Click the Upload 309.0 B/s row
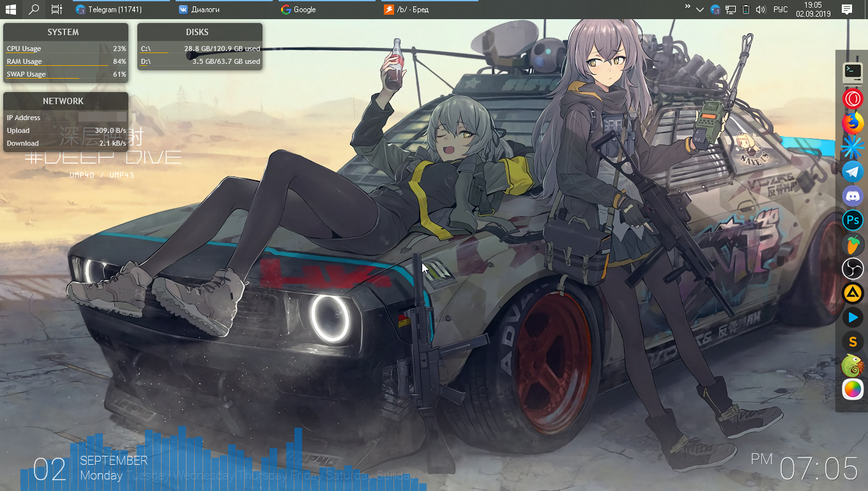Screen dimensions: 868x491 66,130
